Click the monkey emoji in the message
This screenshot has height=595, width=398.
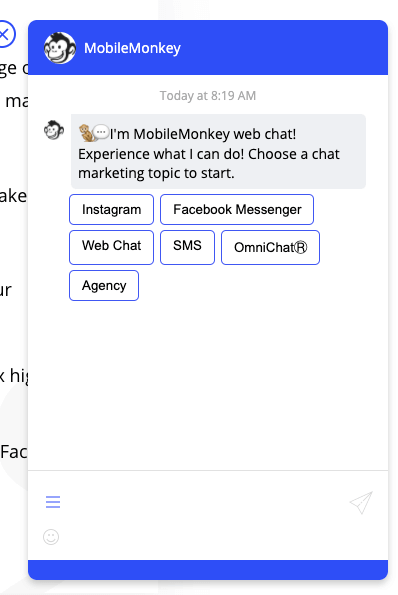point(87,133)
